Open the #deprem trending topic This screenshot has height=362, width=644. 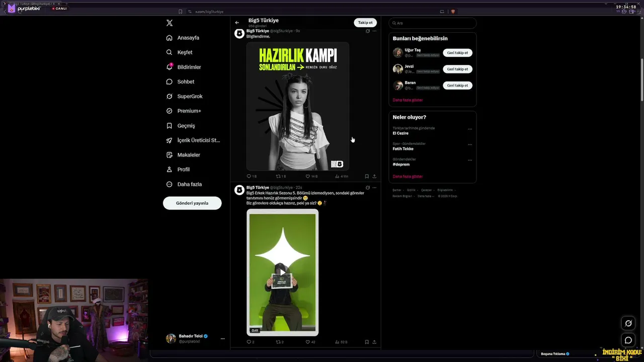tap(401, 164)
